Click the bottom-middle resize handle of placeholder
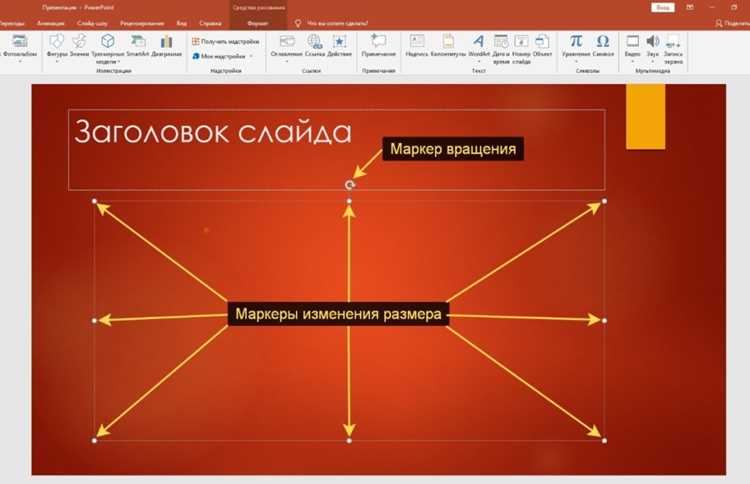Screen dimensions: 750x484 point(349,440)
